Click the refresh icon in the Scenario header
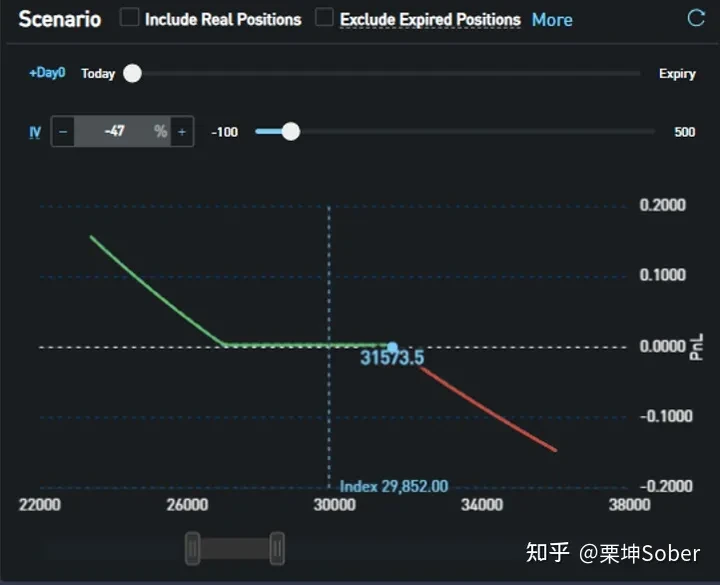This screenshot has width=720, height=585. [696, 18]
